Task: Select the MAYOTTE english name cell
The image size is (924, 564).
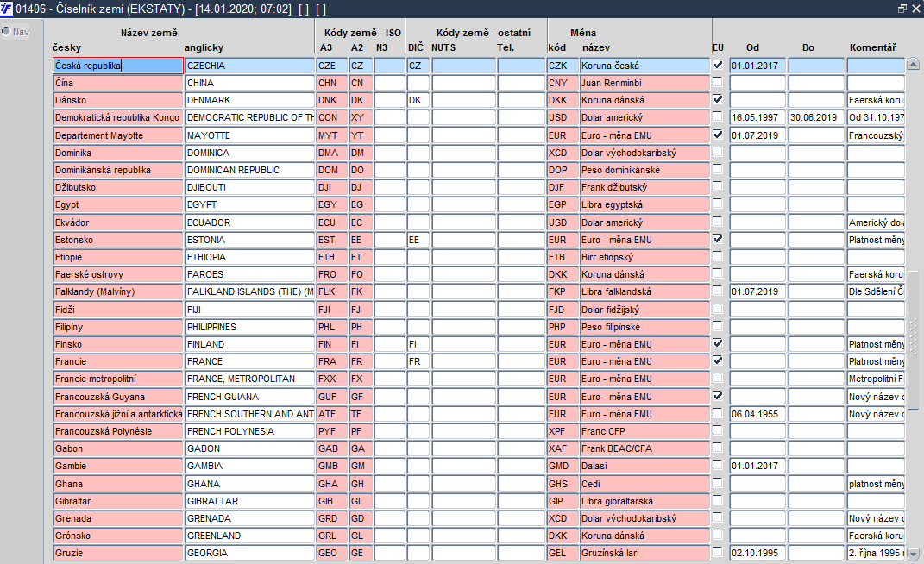Action: [250, 135]
